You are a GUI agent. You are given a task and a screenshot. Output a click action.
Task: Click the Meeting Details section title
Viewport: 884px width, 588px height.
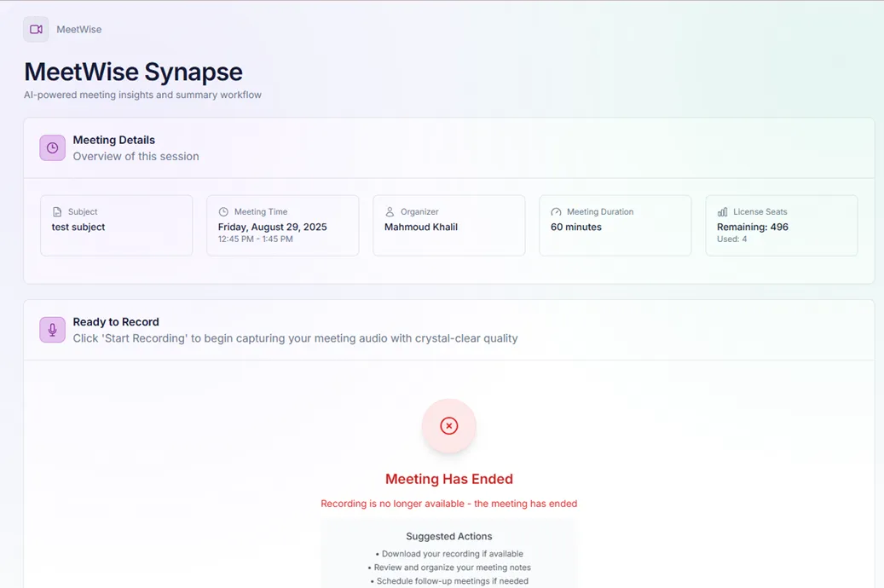pos(114,140)
